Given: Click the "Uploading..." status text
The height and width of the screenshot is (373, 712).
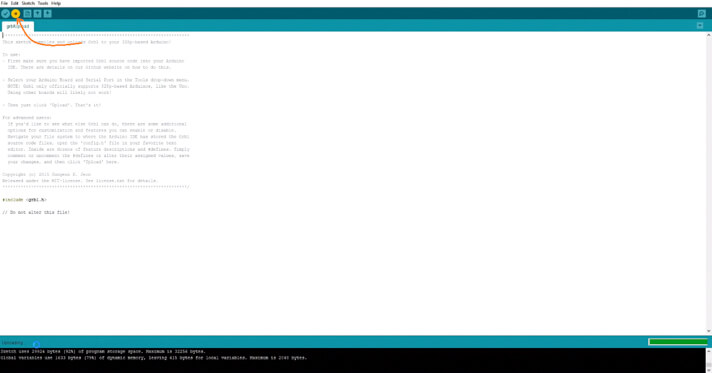Looking at the screenshot, I should pyautogui.click(x=13, y=343).
